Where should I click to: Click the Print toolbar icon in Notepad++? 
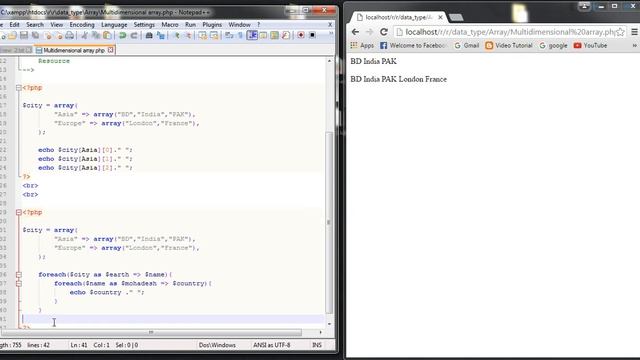69,36
